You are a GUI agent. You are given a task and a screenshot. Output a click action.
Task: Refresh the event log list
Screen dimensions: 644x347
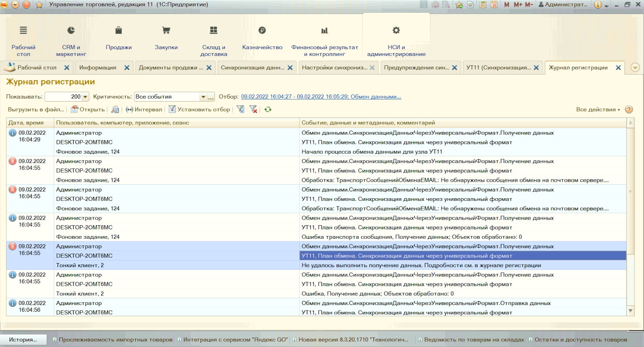[268, 109]
